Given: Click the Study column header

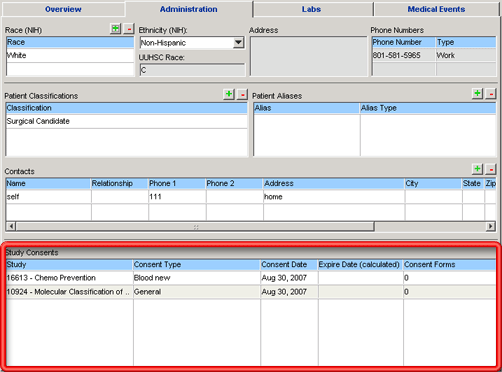Looking at the screenshot, I should 69,265.
